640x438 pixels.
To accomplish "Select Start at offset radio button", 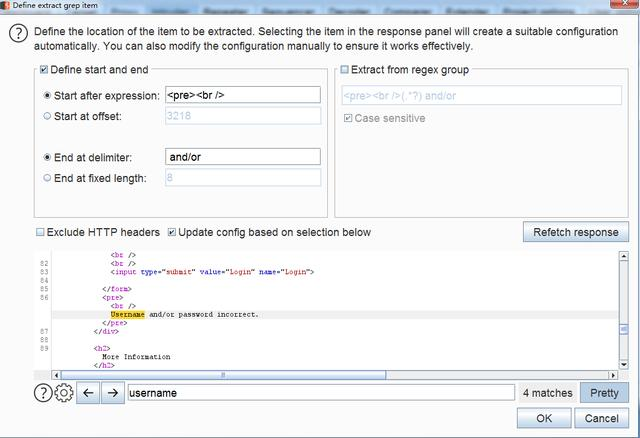I will [47, 116].
